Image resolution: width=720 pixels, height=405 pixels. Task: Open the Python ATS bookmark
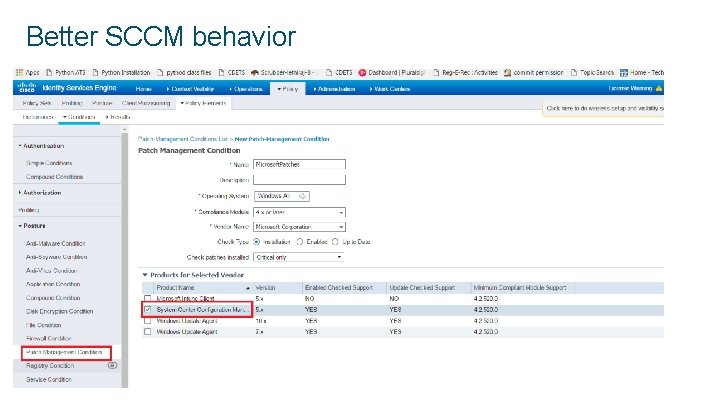pos(66,73)
